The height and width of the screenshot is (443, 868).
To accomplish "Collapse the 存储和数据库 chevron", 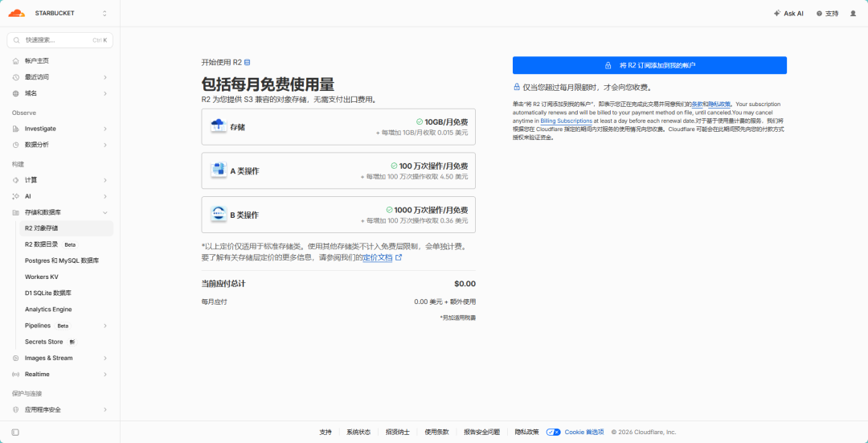I will click(x=105, y=212).
